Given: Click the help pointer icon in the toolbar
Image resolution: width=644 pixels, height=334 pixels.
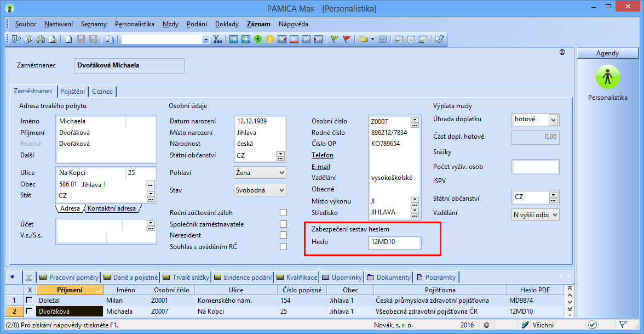Looking at the screenshot, I should [439, 39].
